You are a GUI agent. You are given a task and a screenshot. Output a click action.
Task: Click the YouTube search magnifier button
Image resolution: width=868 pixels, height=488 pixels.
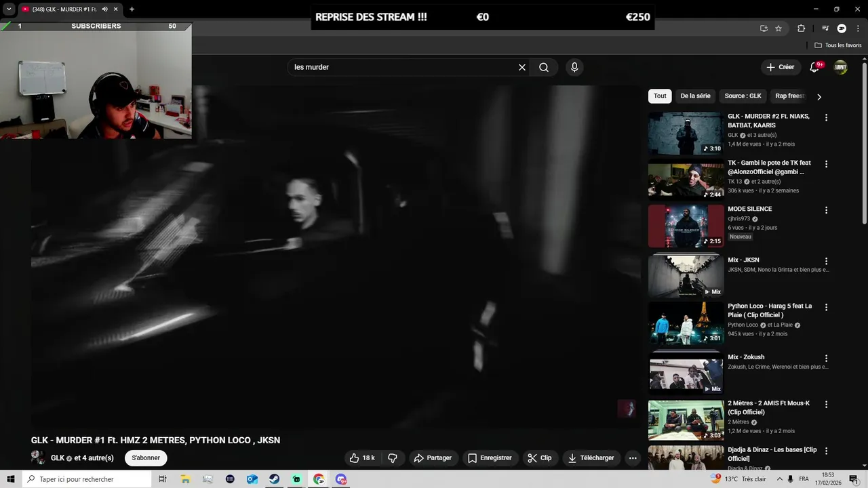(544, 67)
